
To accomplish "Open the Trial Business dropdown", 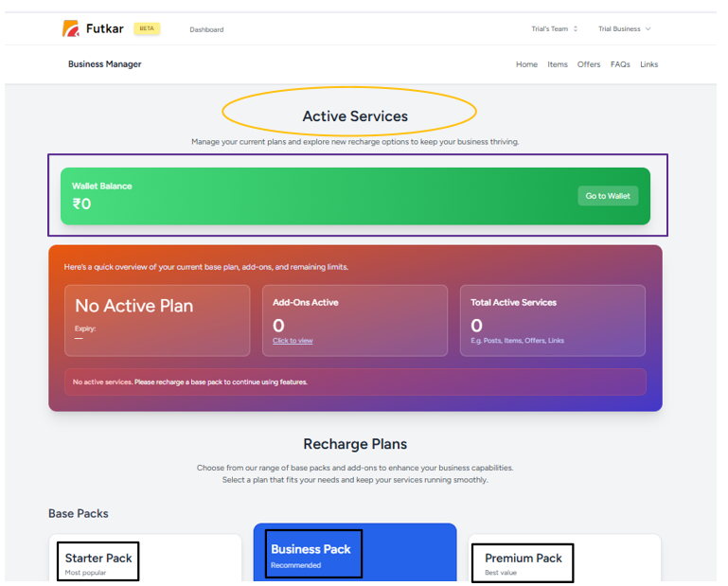I will click(625, 28).
